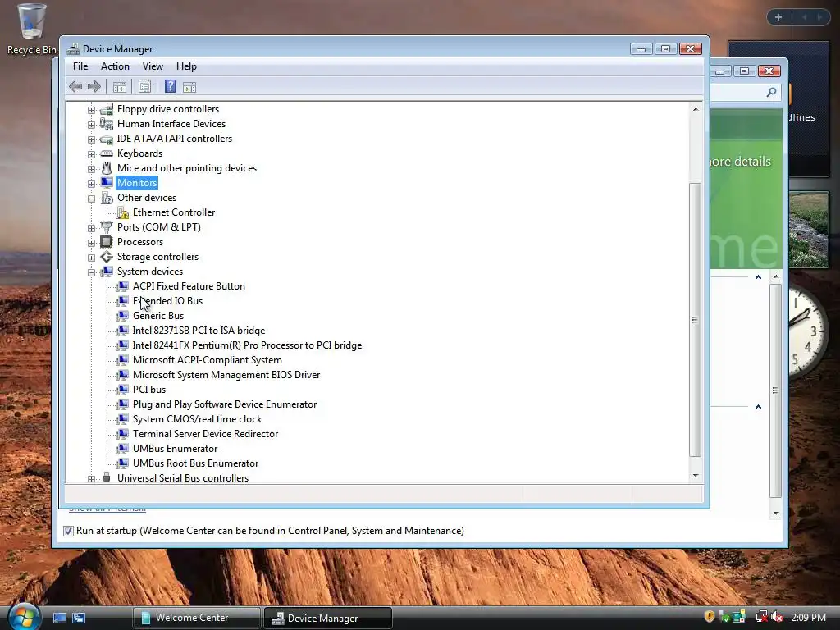Click Device Manager scroll up arrow
The width and height of the screenshot is (840, 630).
tap(696, 109)
